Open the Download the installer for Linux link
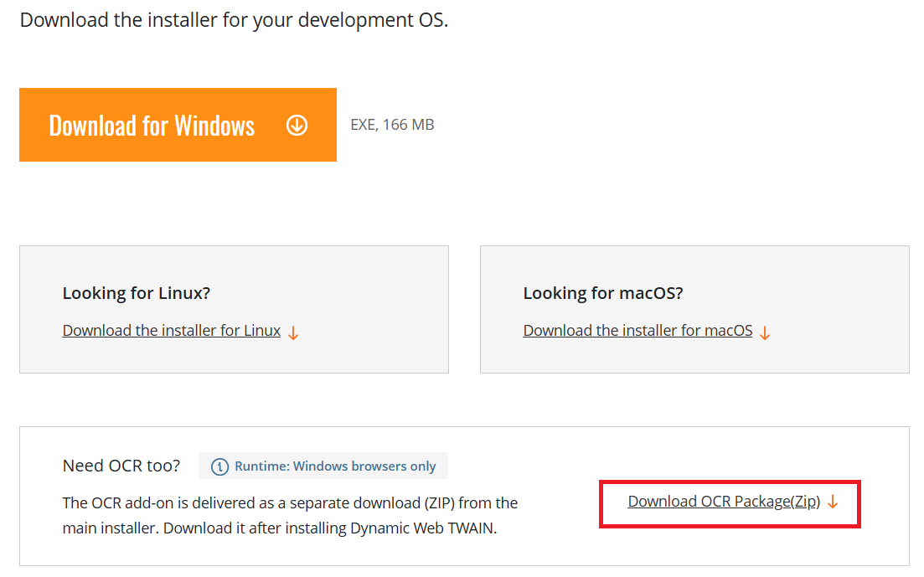Image resolution: width=924 pixels, height=577 pixels. pyautogui.click(x=172, y=331)
